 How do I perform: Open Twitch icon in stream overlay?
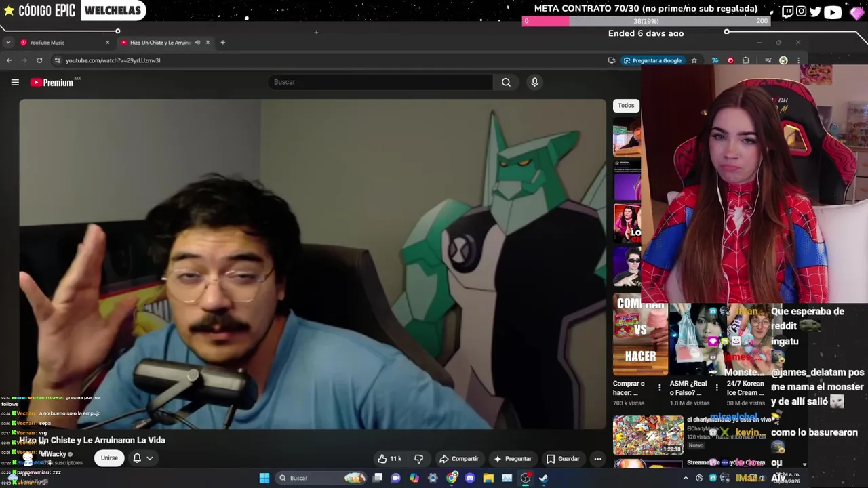pyautogui.click(x=787, y=12)
